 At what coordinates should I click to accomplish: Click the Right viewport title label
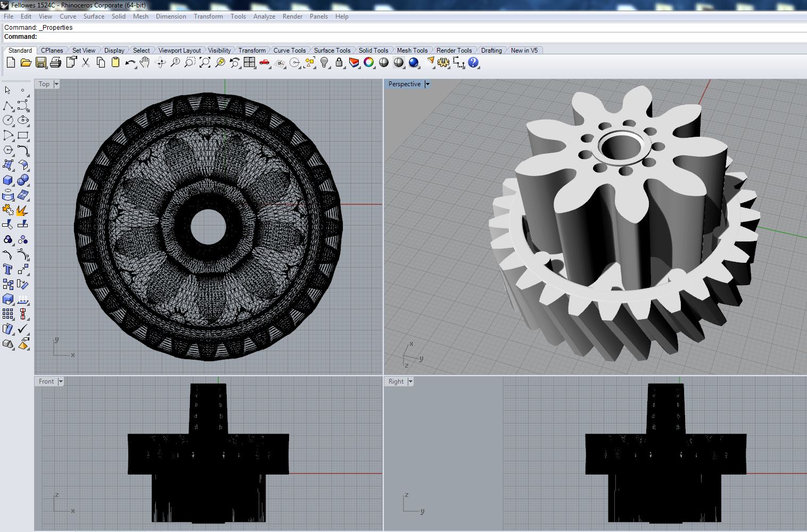[396, 381]
